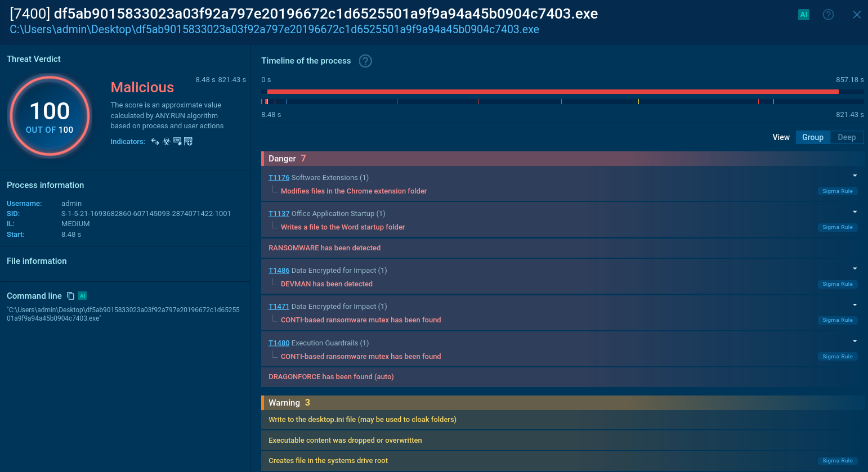Click the AI badge beside Command line
The width and height of the screenshot is (868, 472).
83,296
